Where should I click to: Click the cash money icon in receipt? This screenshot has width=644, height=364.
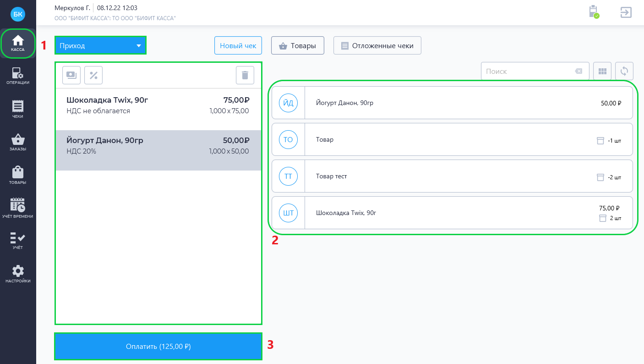point(71,75)
